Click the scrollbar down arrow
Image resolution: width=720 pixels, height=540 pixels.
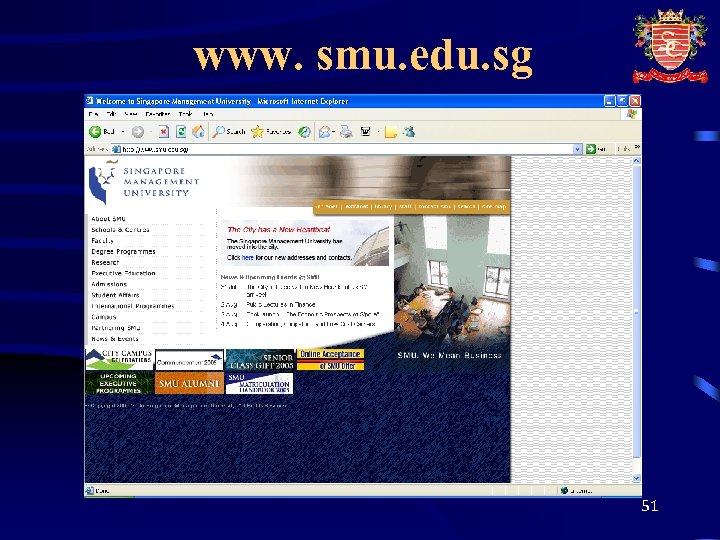pos(636,478)
